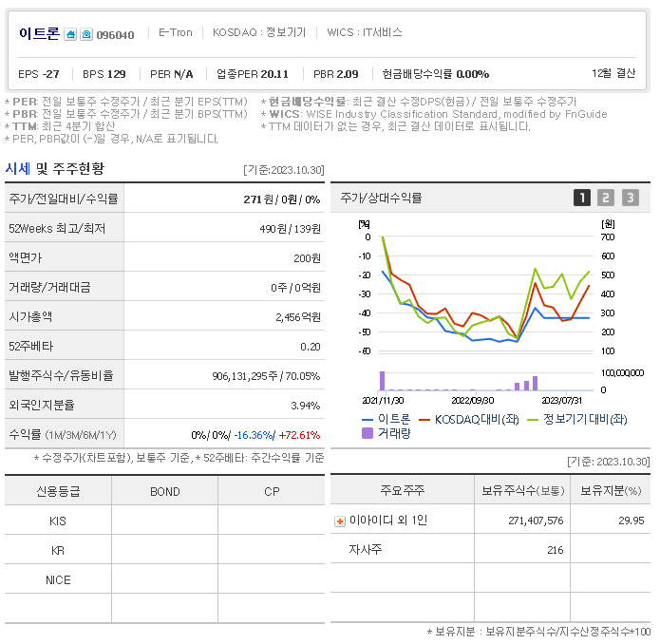660x644 pixels.
Task: Click the 보유주식수(보통) column header
Action: pos(522,490)
